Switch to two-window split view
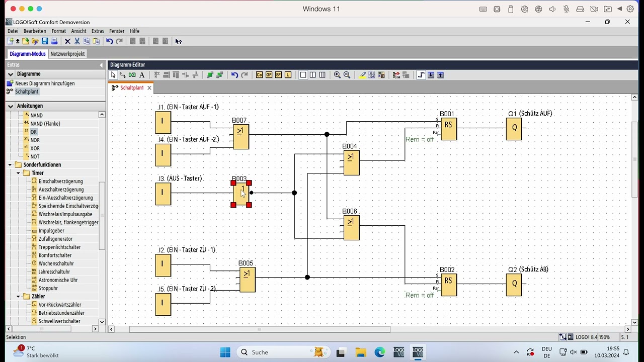Screen dimensions: 644x362 312,75
